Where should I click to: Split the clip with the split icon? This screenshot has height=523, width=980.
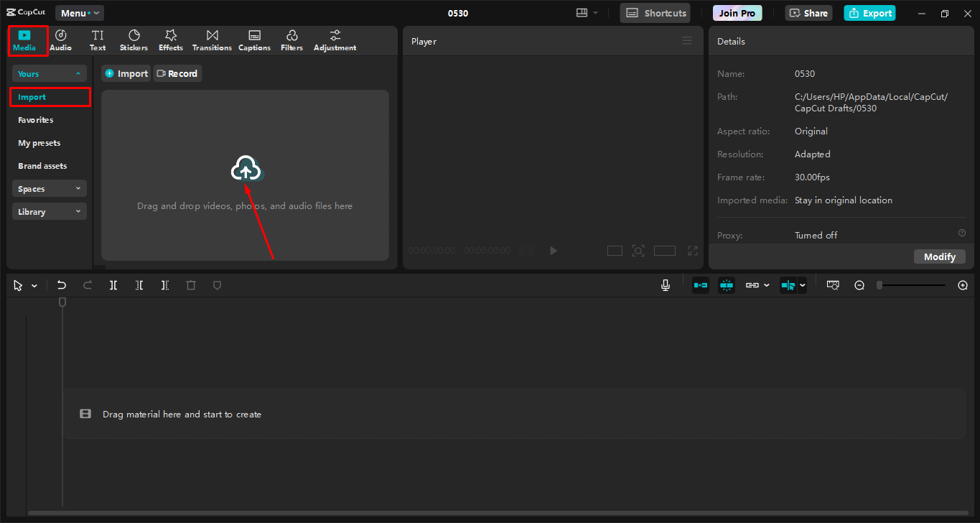(113, 284)
